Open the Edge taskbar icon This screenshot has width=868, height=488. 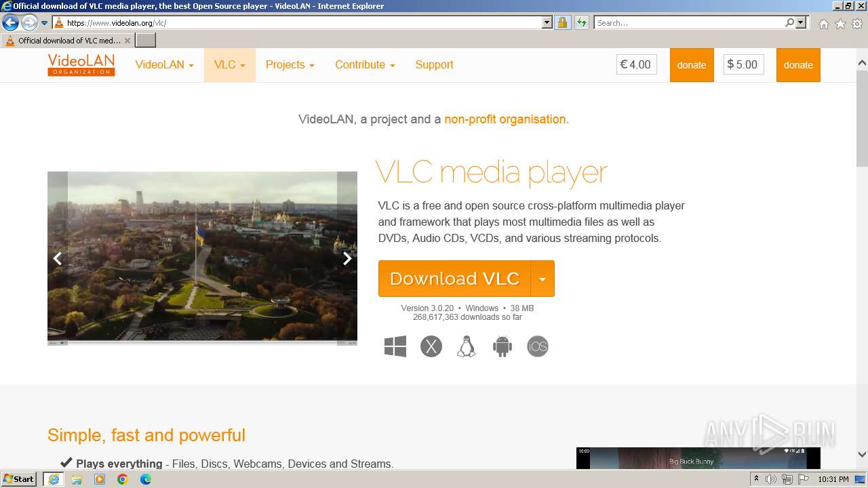click(x=146, y=479)
